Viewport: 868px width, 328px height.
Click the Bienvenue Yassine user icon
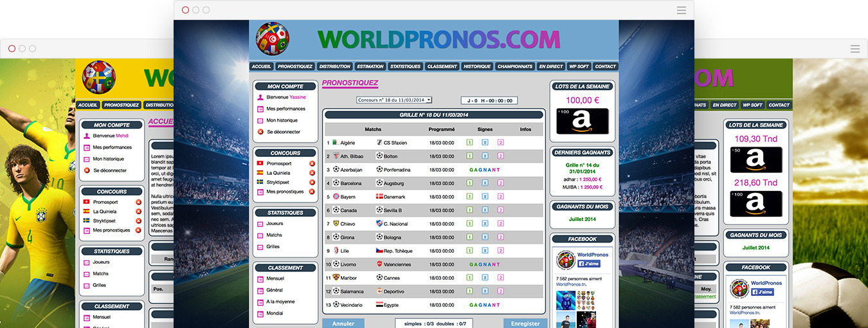pyautogui.click(x=260, y=97)
